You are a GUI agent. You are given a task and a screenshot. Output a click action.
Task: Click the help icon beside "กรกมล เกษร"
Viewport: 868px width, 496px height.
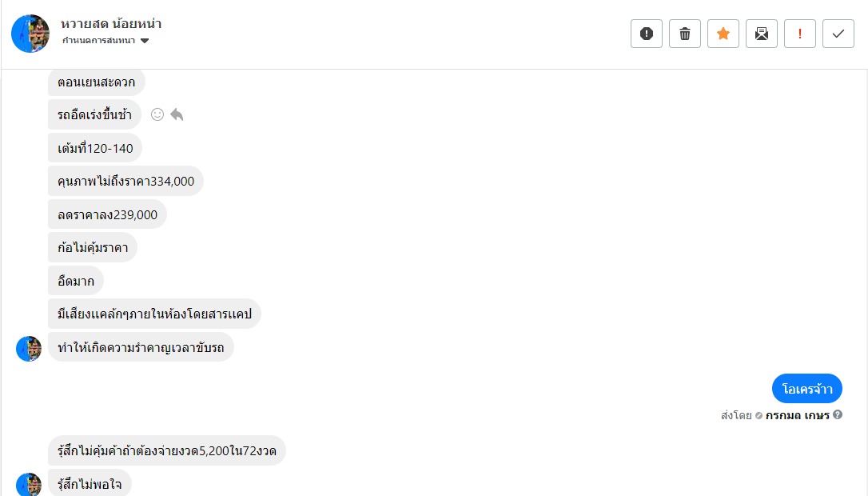[838, 415]
